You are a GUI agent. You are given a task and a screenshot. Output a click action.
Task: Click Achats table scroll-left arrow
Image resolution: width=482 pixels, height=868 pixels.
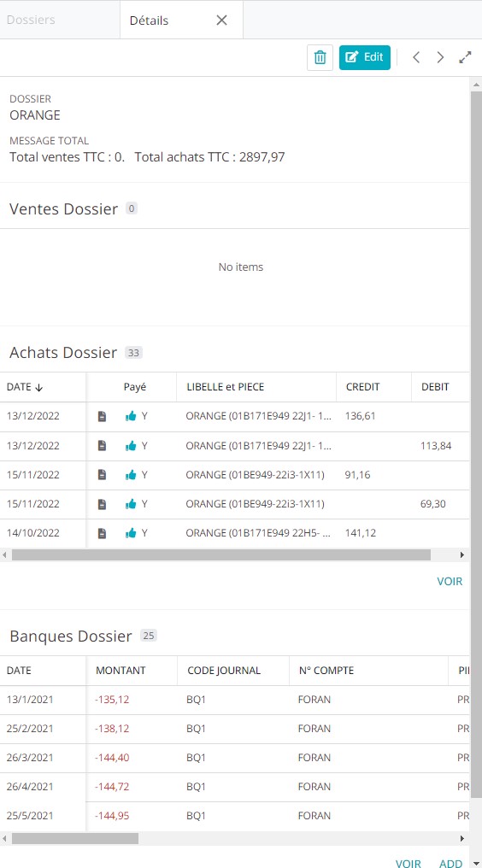(5, 554)
